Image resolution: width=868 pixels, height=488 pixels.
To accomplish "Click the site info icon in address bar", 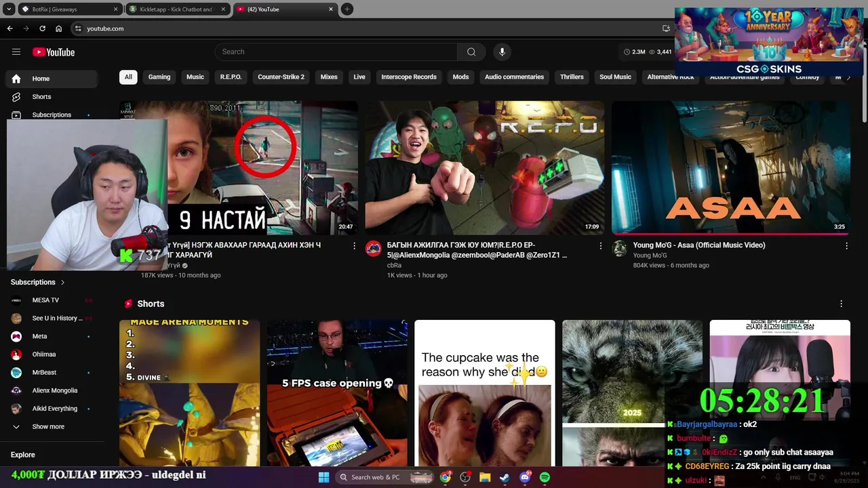I will [78, 28].
